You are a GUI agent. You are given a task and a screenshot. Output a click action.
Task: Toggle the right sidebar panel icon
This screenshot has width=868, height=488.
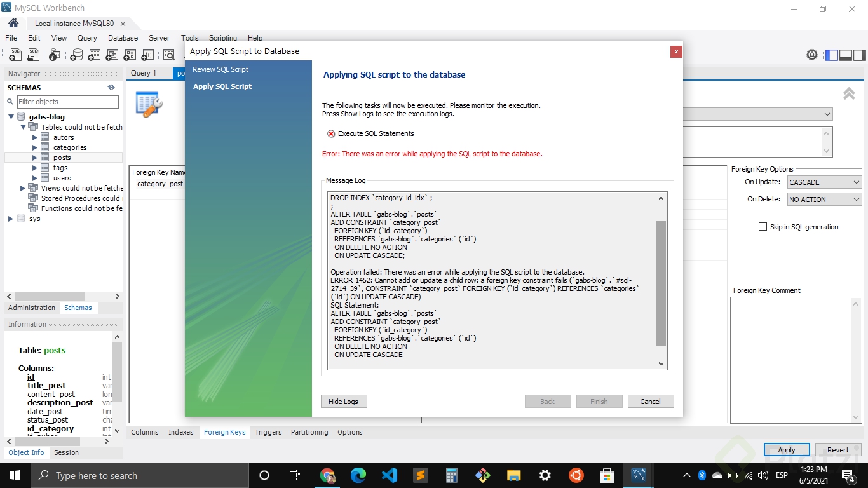[x=860, y=55]
